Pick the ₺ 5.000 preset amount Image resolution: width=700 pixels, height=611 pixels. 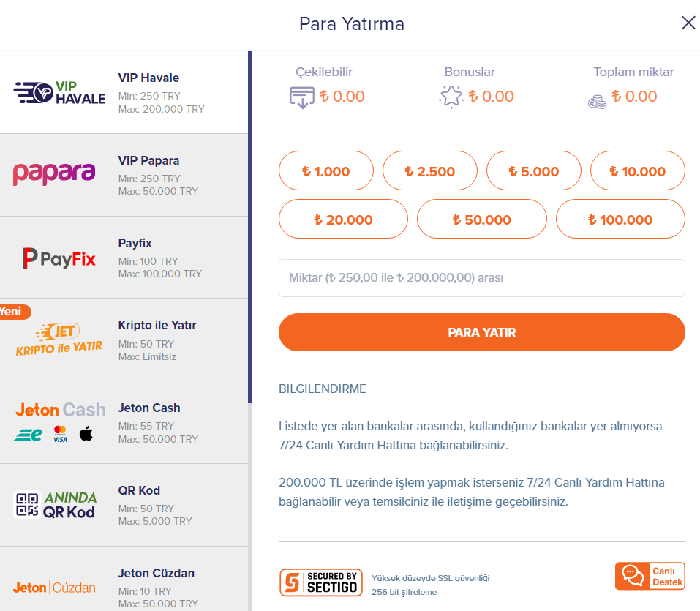pyautogui.click(x=533, y=170)
